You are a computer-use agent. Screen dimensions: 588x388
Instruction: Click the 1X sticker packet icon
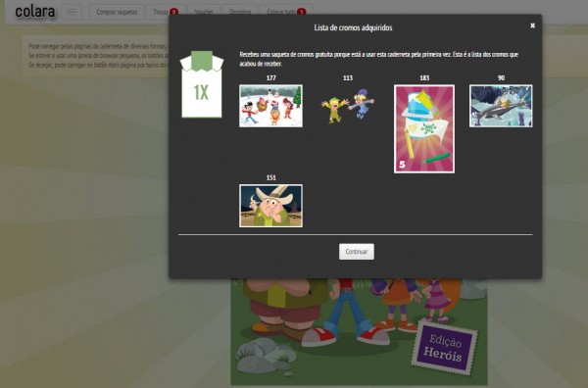202,84
